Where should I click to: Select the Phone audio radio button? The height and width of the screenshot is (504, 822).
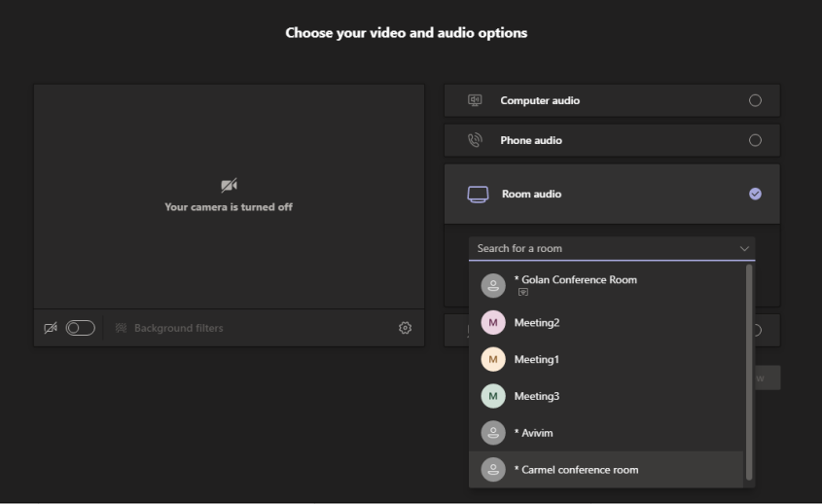click(755, 140)
